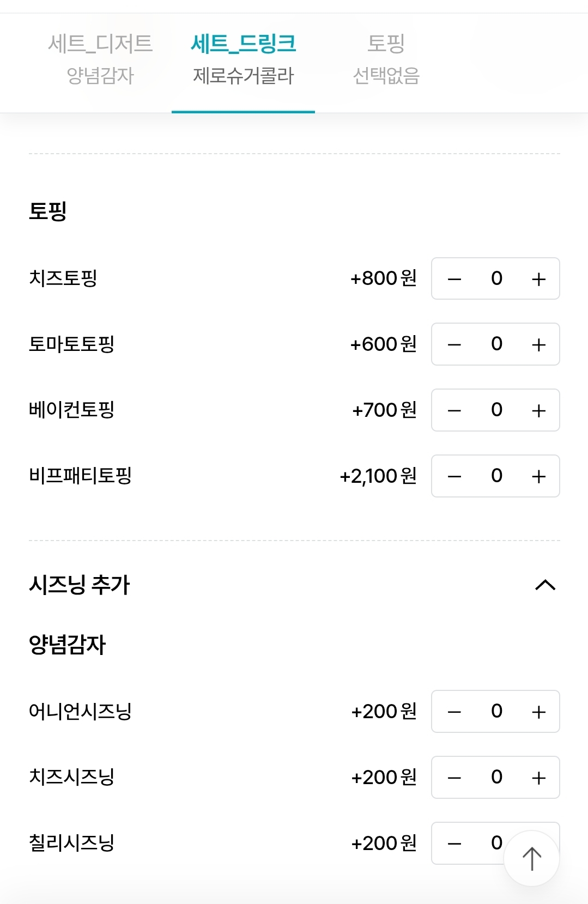Screen dimensions: 588x904
Task: Remove one 치즈시즈닝
Action: tap(454, 778)
